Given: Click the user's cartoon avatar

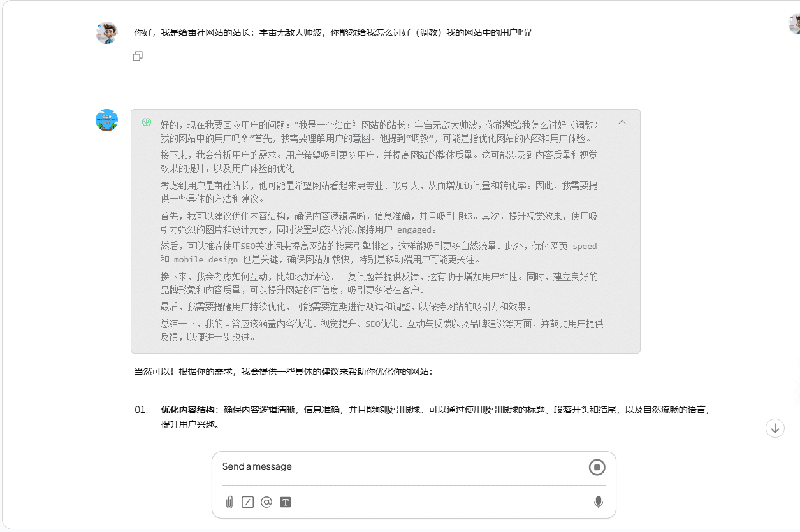Looking at the screenshot, I should click(106, 32).
